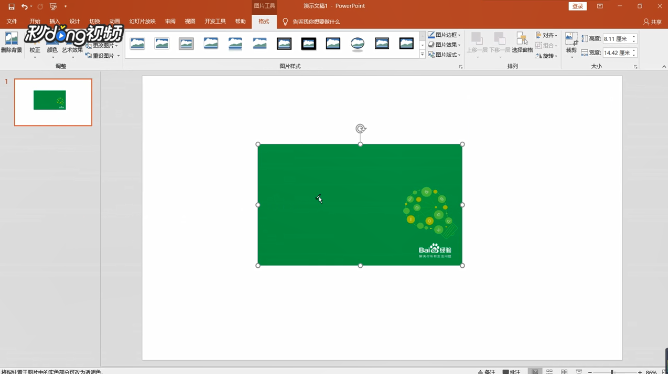Switch to the 插入 (Insert) ribbon tab
This screenshot has width=668, height=374.
tap(55, 21)
